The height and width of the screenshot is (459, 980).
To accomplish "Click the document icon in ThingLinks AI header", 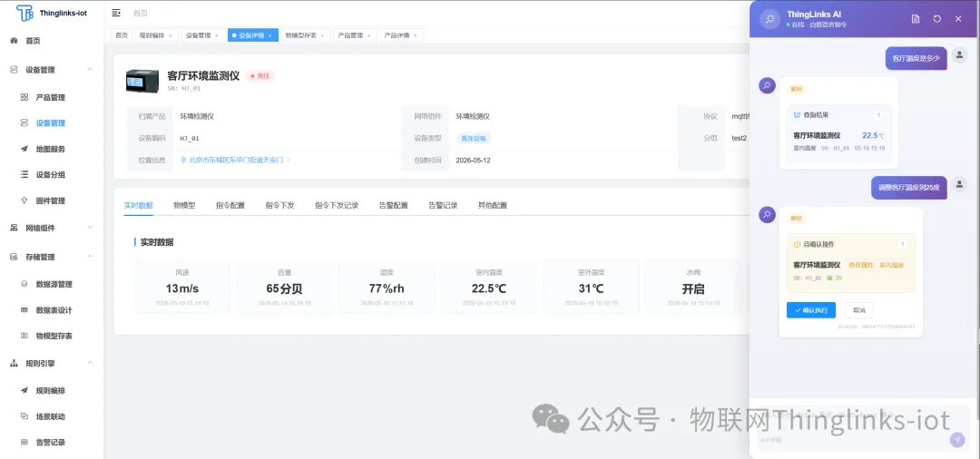I will click(x=916, y=19).
